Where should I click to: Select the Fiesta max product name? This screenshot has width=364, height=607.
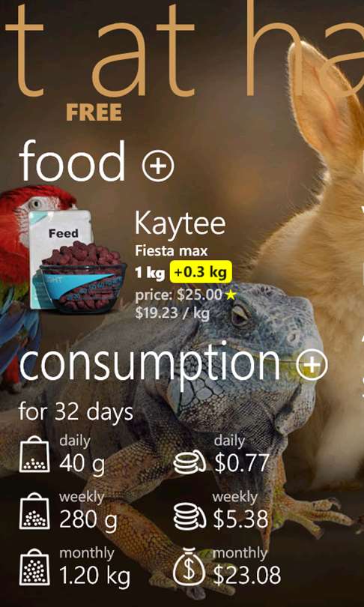[x=171, y=251]
